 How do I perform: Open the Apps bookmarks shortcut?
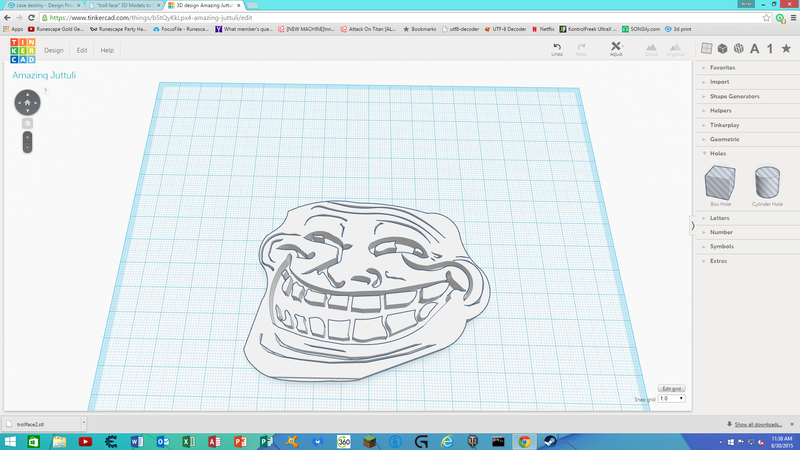coord(13,29)
